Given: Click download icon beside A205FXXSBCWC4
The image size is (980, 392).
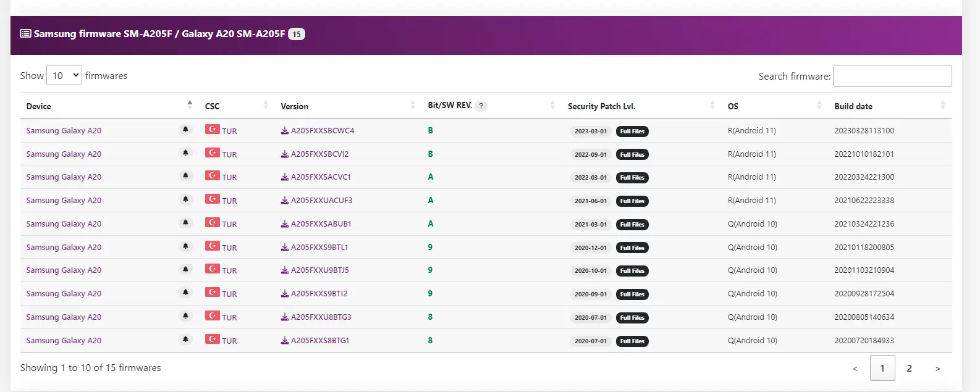Looking at the screenshot, I should tap(285, 131).
